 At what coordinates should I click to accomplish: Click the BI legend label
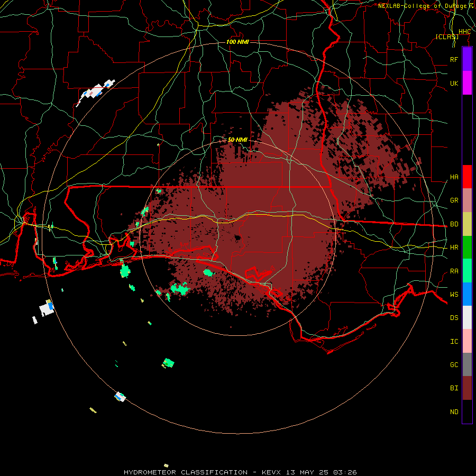tap(454, 388)
